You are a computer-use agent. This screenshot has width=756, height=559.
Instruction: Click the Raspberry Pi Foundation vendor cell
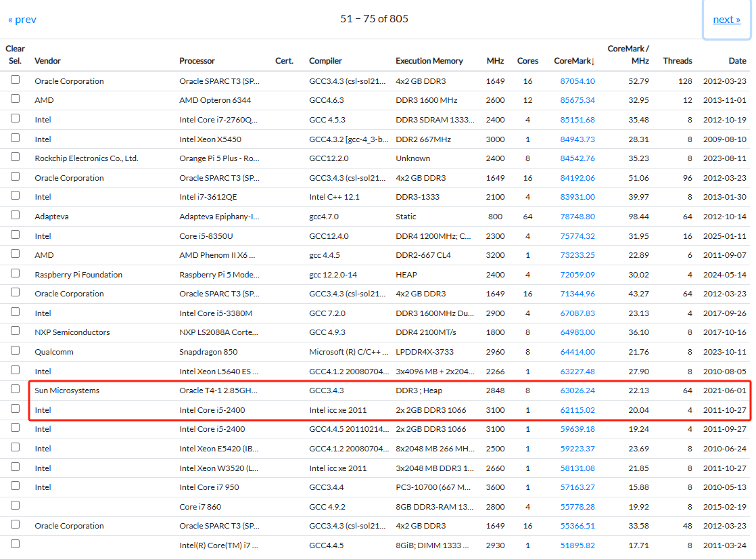pos(78,275)
